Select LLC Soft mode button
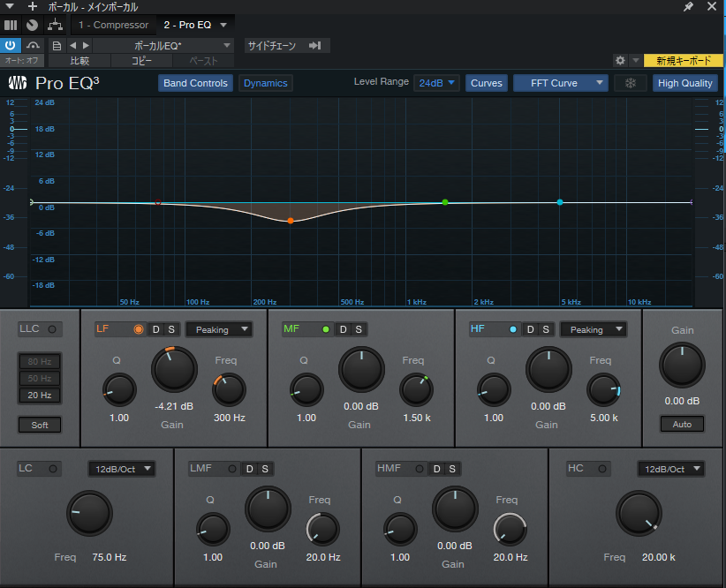This screenshot has width=726, height=588. [40, 425]
